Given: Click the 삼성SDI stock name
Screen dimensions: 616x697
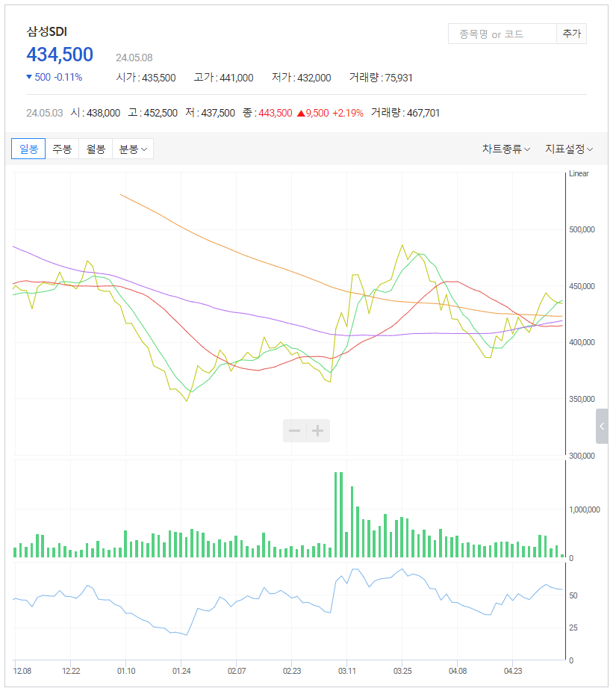Looking at the screenshot, I should point(46,31).
